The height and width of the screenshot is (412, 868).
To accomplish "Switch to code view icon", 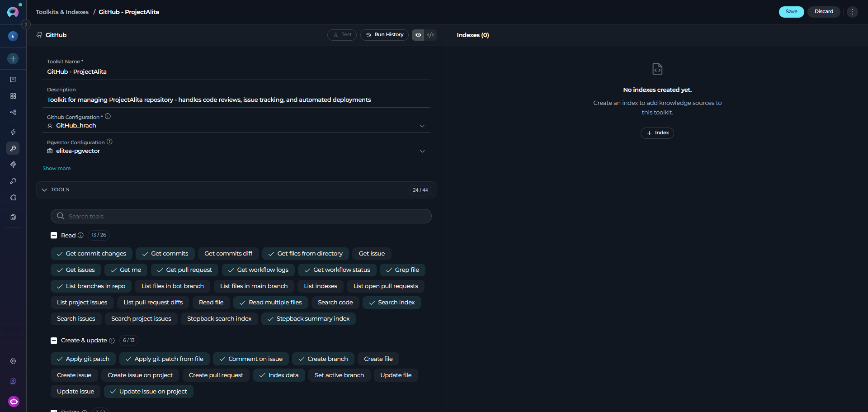I will [430, 35].
